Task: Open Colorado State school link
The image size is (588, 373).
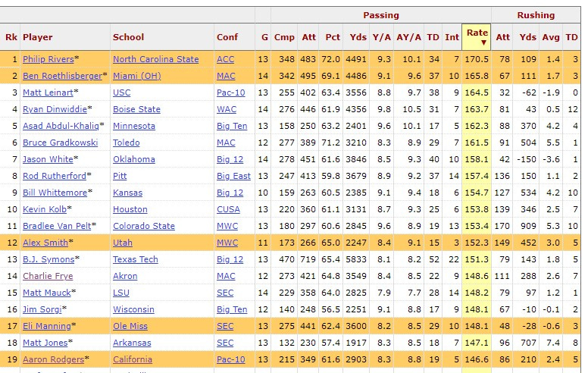Action: coord(144,226)
